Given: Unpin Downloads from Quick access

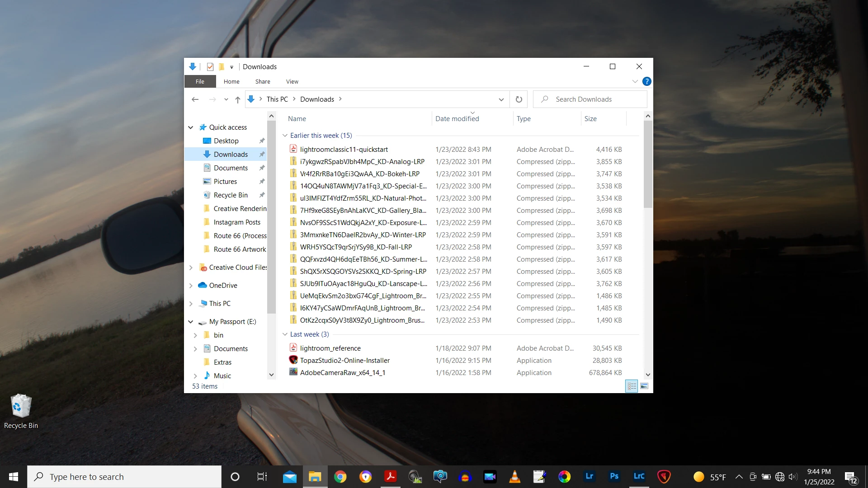Looking at the screenshot, I should [262, 155].
